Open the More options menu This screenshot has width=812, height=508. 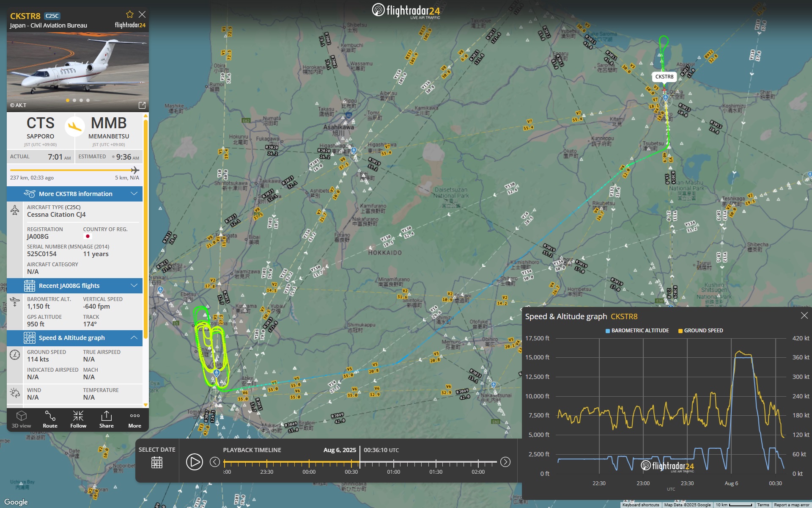coord(135,420)
